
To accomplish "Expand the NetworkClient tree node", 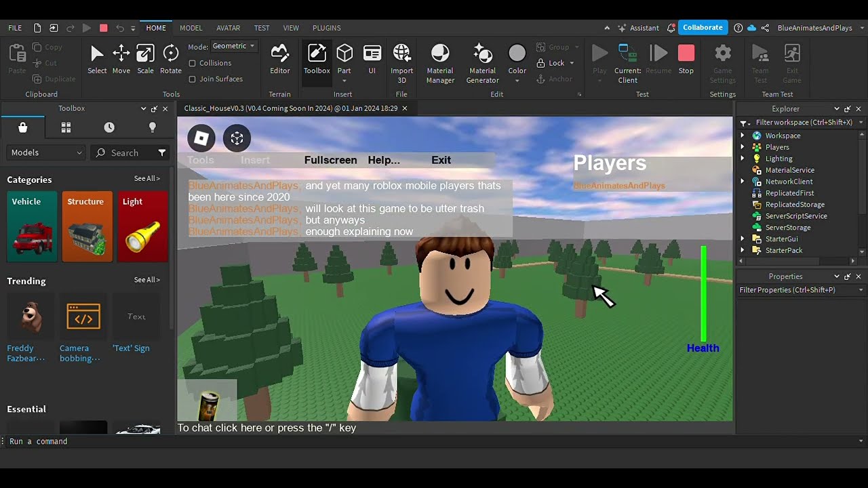I will (x=742, y=182).
